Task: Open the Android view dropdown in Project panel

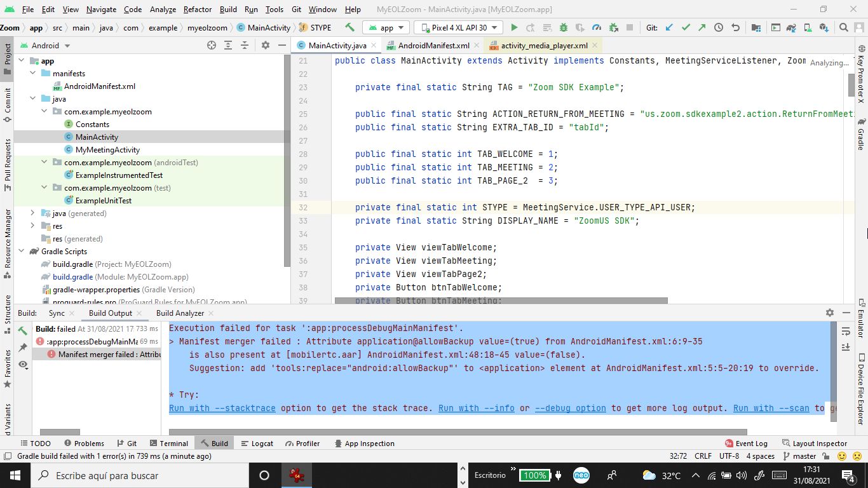Action: [46, 45]
